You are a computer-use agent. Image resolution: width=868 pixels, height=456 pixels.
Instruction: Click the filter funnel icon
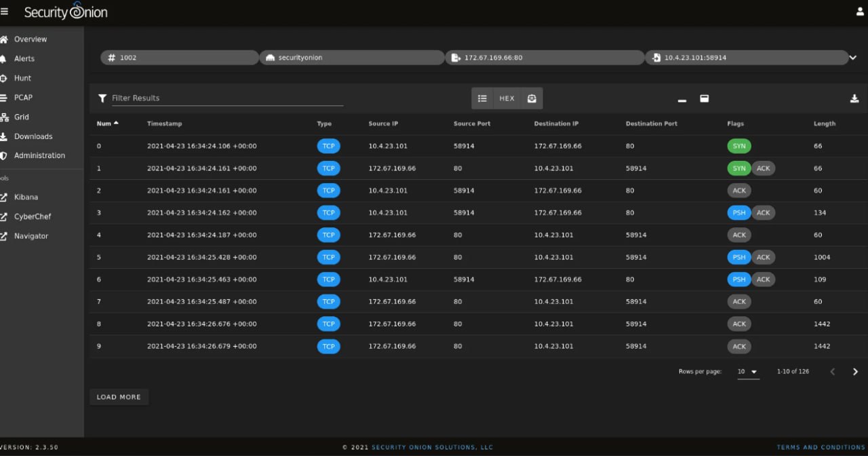click(x=102, y=98)
